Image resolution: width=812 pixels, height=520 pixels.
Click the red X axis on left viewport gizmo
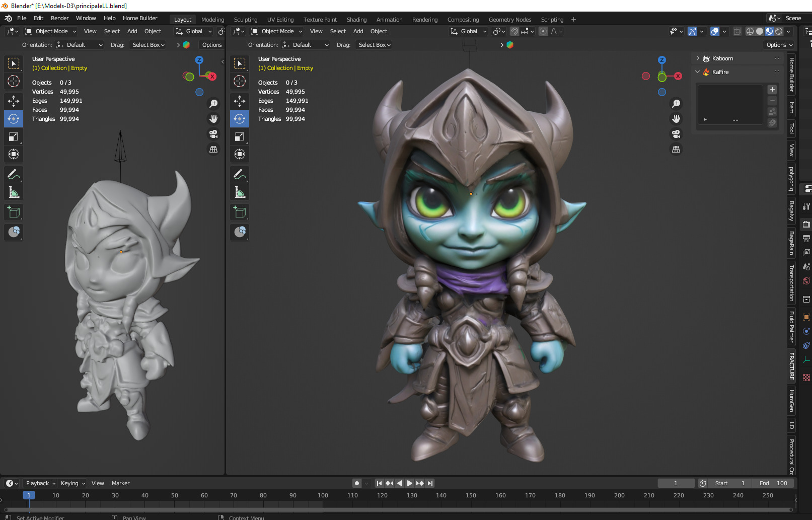[212, 77]
